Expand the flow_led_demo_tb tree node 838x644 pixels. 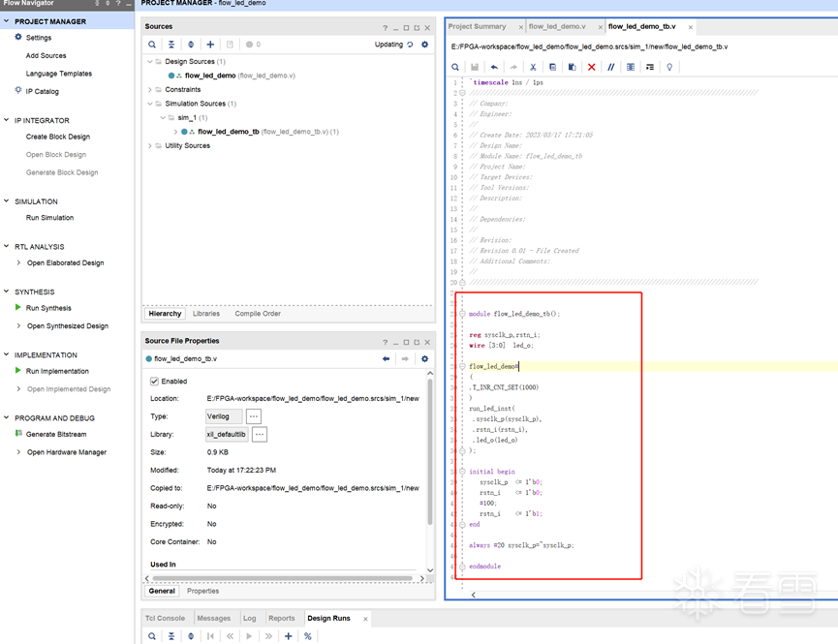point(175,132)
